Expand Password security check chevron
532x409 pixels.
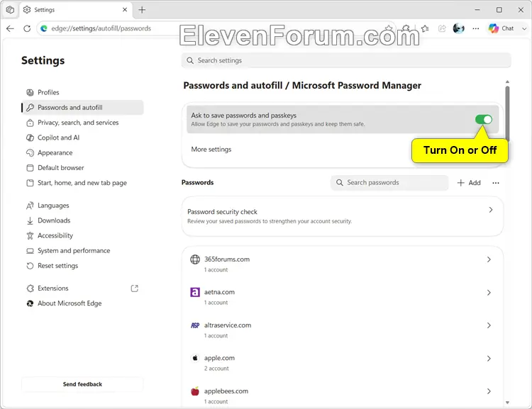[x=491, y=210]
